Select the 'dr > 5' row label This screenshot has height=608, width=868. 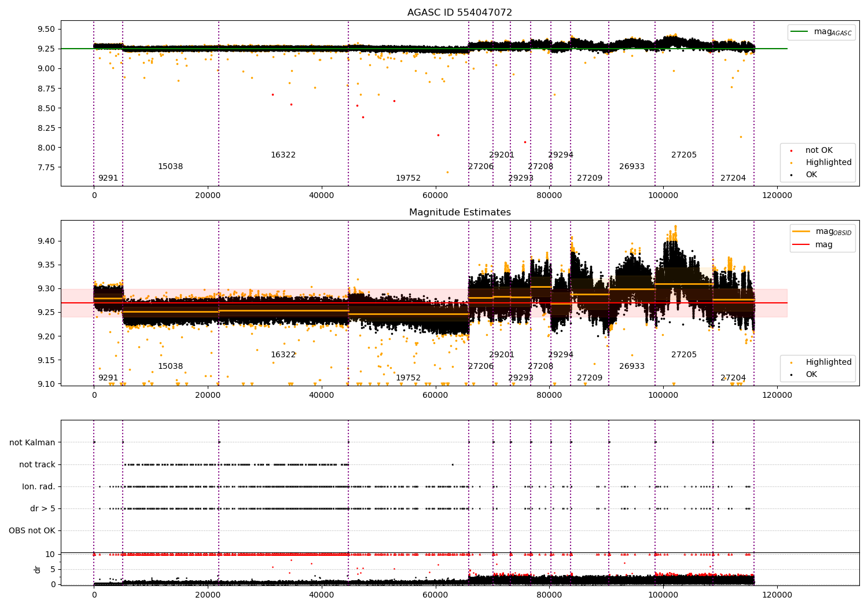pos(43,509)
